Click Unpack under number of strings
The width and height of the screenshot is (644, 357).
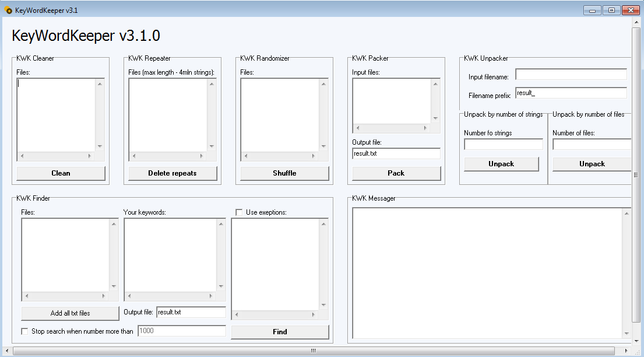click(501, 164)
